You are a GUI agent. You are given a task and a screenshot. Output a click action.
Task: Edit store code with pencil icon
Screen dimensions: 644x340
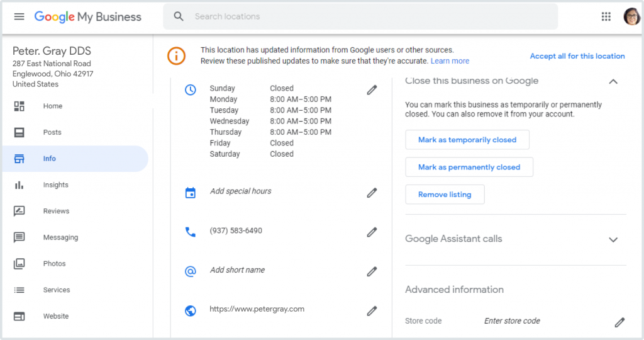click(x=619, y=322)
